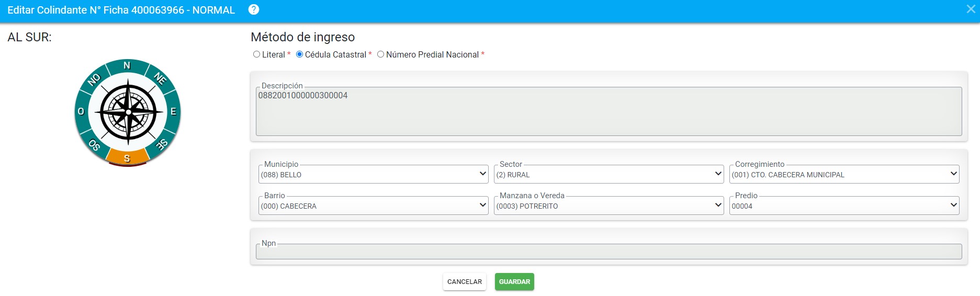The width and height of the screenshot is (980, 296).
Task: Select the SE direction on the compass
Action: click(x=162, y=144)
